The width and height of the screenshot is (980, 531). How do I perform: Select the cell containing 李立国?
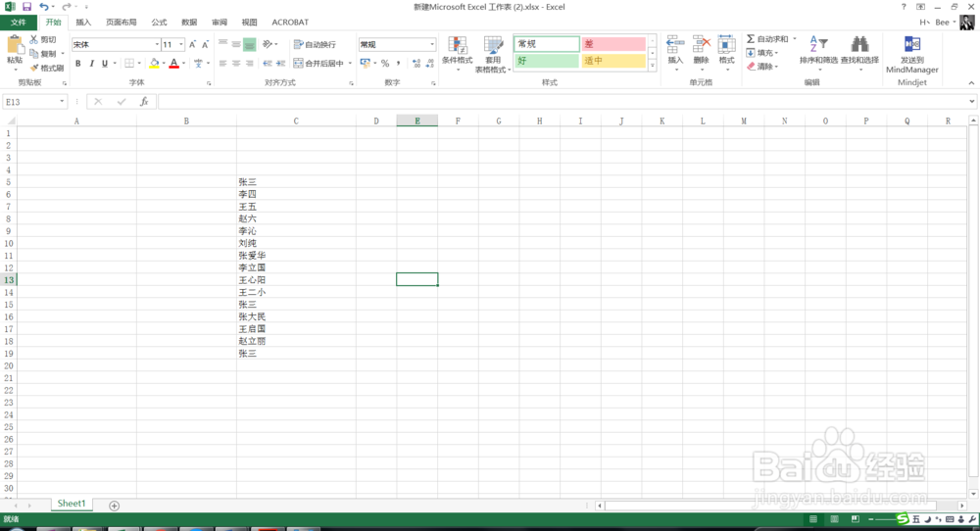(x=296, y=267)
